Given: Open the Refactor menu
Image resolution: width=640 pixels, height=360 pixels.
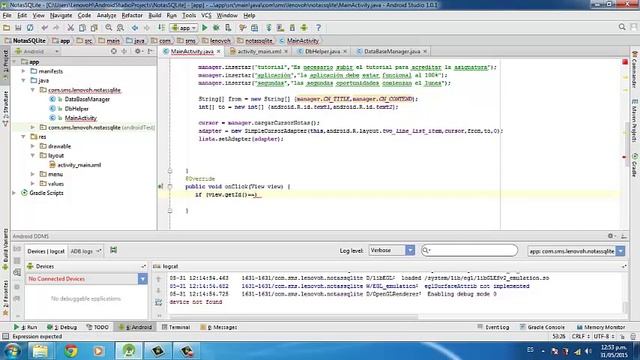Looking at the screenshot, I should 132,16.
